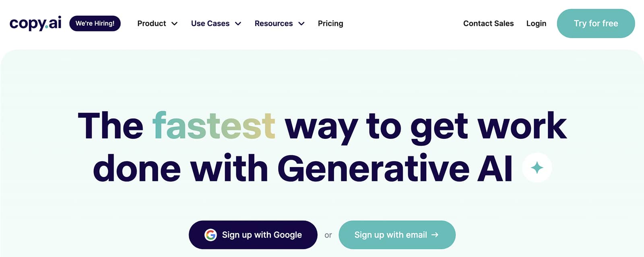This screenshot has width=644, height=257.
Task: Click the copy.ai logo
Action: click(35, 23)
